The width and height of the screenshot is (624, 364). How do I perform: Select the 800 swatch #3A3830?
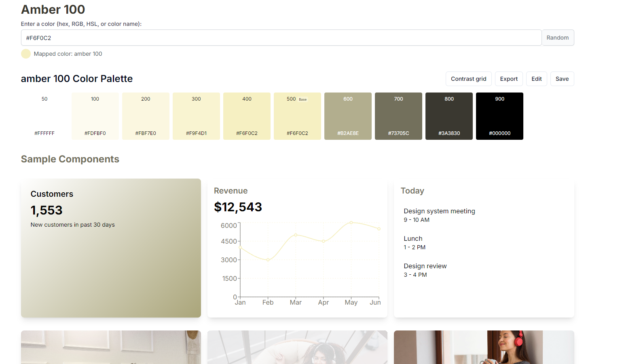click(449, 116)
